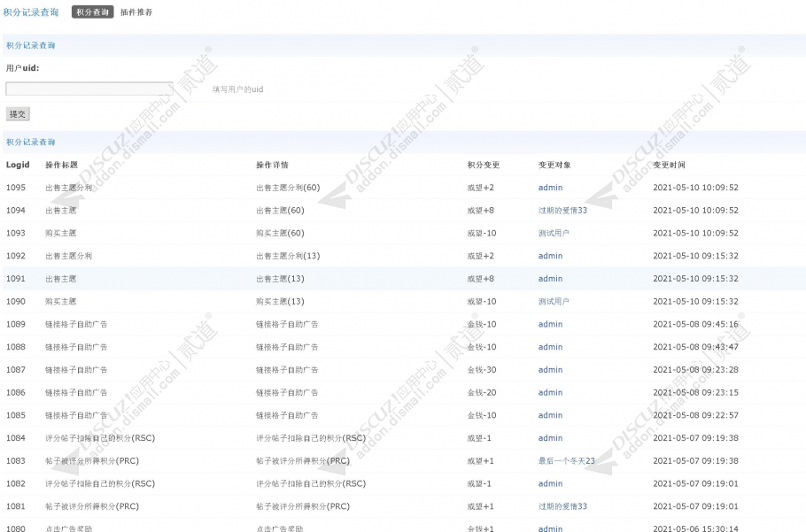Open admin link in Logid 1087 row
Screen dimensions: 806x532
[550, 369]
